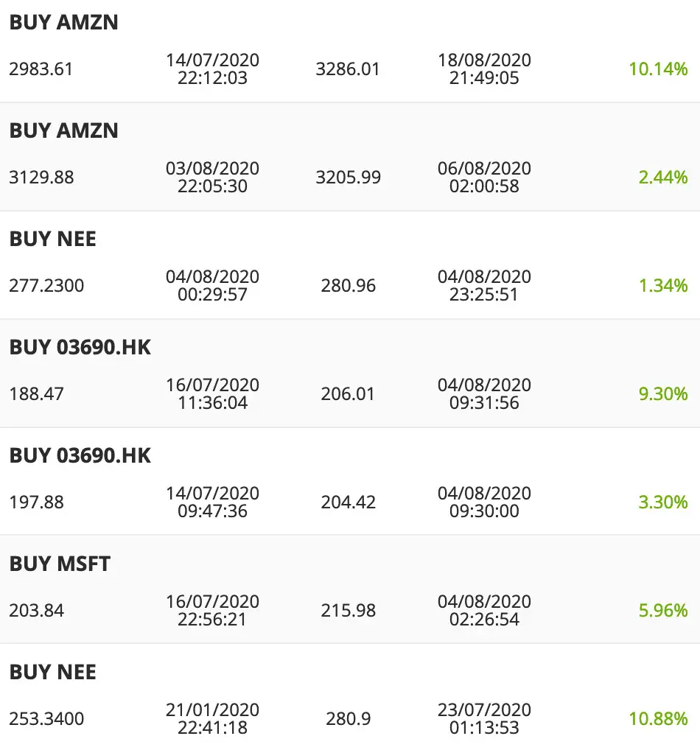Click the 215.98 MSFT close price
Viewport: 700px width, 750px height.
click(x=349, y=610)
